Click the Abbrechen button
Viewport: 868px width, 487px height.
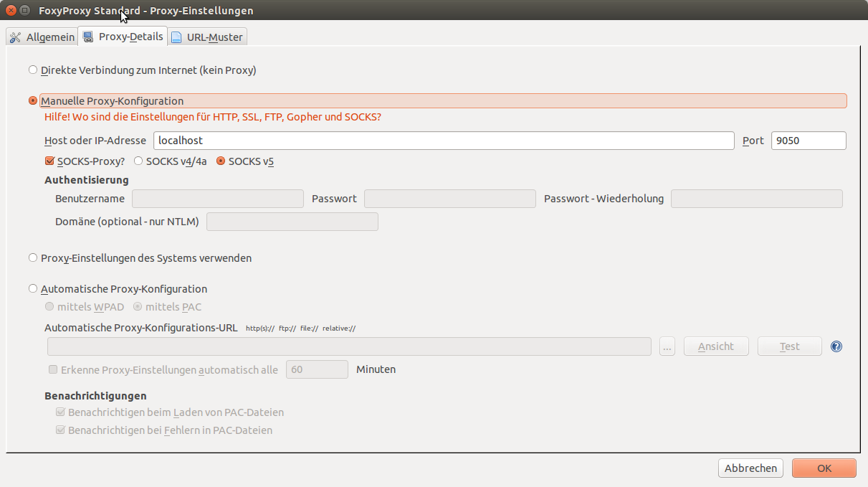(750, 468)
